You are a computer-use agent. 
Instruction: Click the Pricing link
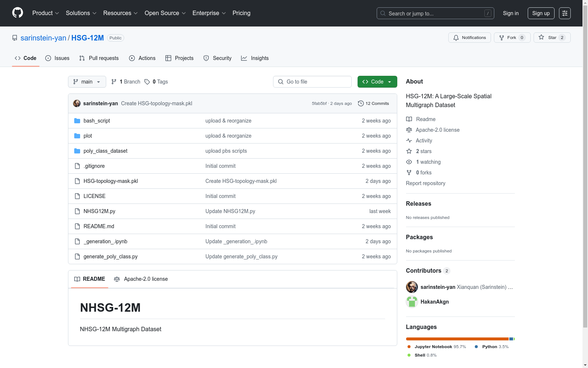(241, 13)
